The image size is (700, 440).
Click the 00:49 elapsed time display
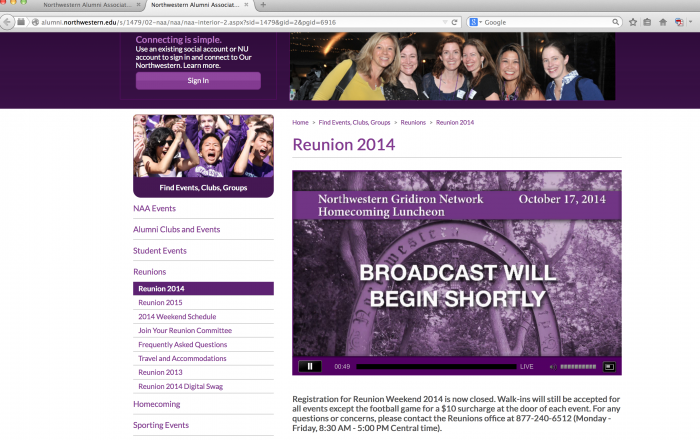click(x=342, y=367)
